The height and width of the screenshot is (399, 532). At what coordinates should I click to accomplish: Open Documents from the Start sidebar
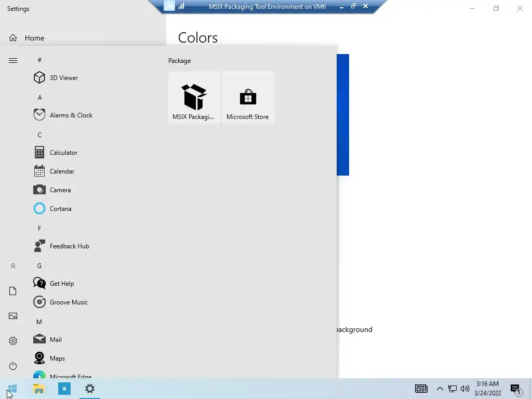pyautogui.click(x=13, y=291)
